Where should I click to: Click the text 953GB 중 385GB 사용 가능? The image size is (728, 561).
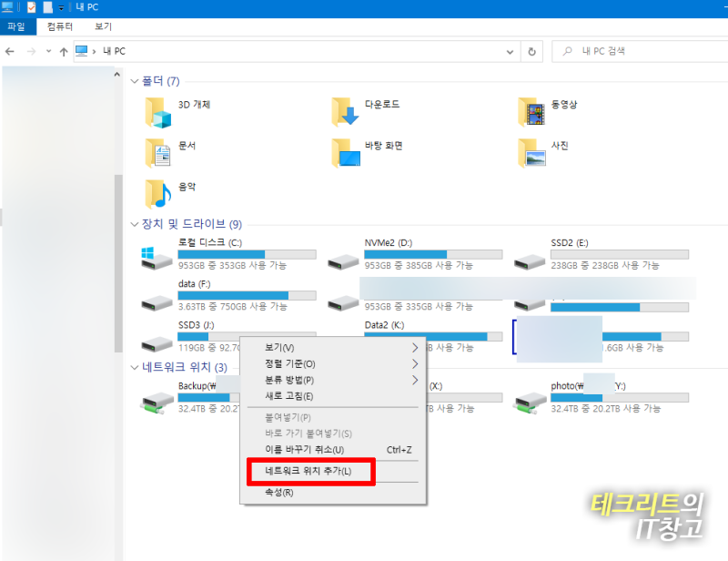[x=419, y=265]
